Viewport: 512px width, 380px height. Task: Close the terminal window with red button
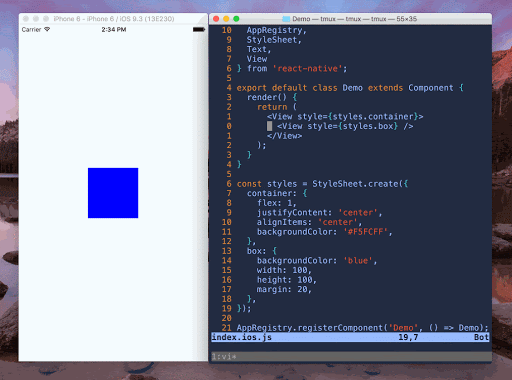[x=216, y=19]
